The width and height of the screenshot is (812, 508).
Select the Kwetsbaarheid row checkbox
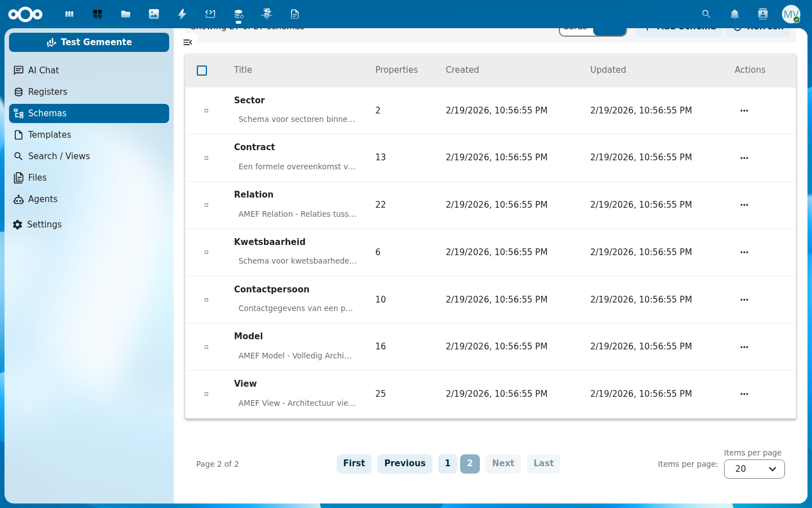coord(206,252)
